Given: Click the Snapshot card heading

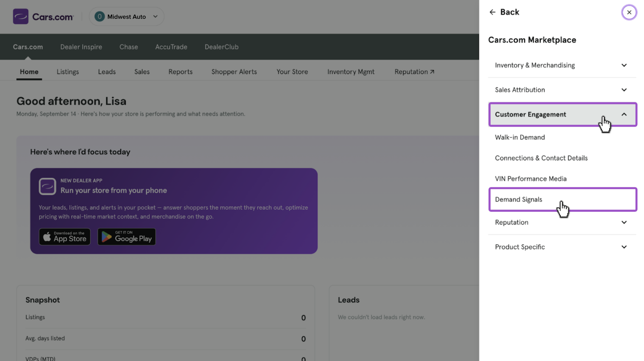Looking at the screenshot, I should 43,300.
